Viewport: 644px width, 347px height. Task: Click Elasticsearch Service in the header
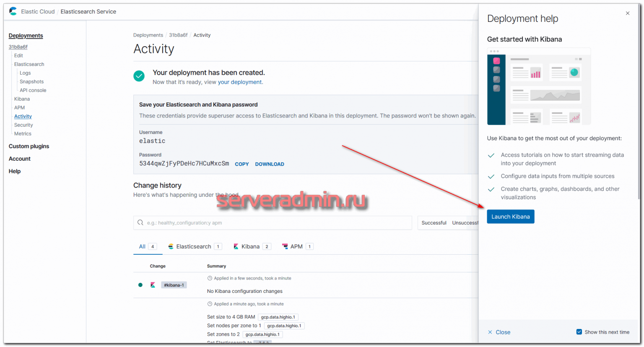pos(88,12)
